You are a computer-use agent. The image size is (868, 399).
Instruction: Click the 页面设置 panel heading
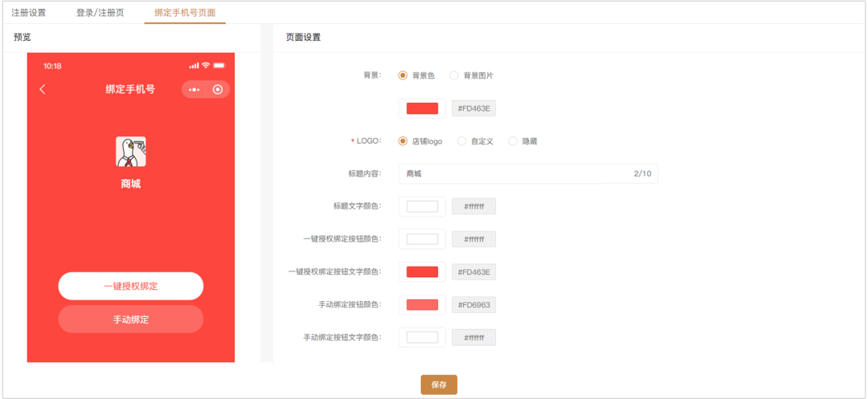coord(303,38)
